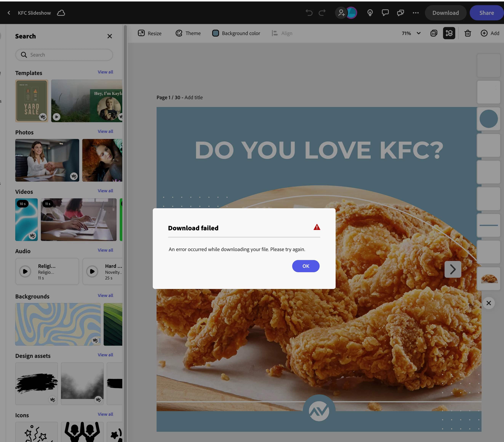Click the OK button in dialog
The image size is (504, 442).
pyautogui.click(x=306, y=266)
